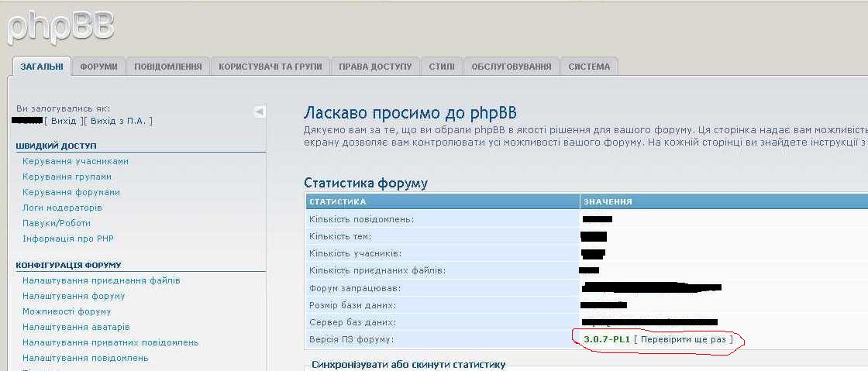The image size is (868, 371).
Task: Click the ШВИДКИЙ ДОСТУП section header
Action: click(x=57, y=146)
